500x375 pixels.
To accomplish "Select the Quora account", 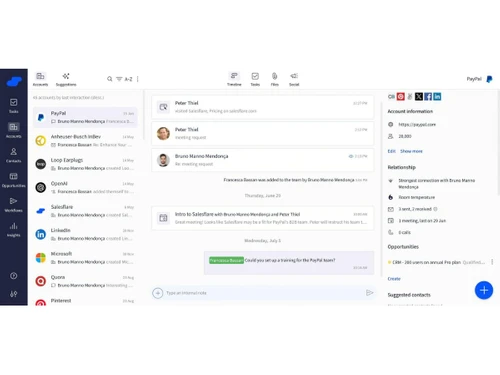I will pos(85,281).
